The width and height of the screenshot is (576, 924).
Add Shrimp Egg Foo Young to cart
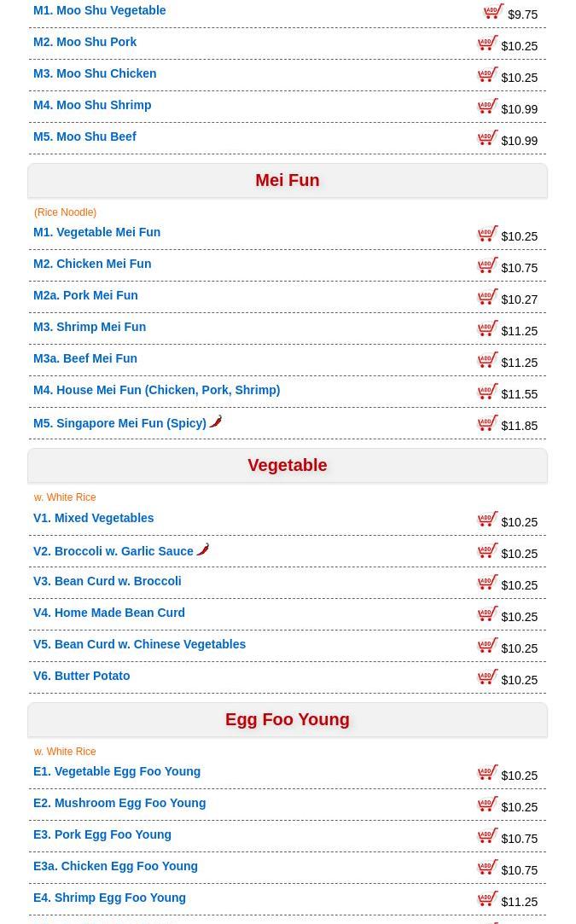click(x=487, y=898)
